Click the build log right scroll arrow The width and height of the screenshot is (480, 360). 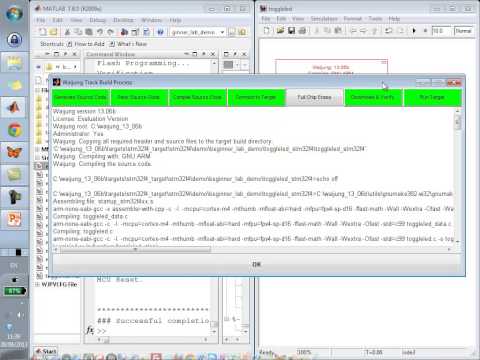449,249
